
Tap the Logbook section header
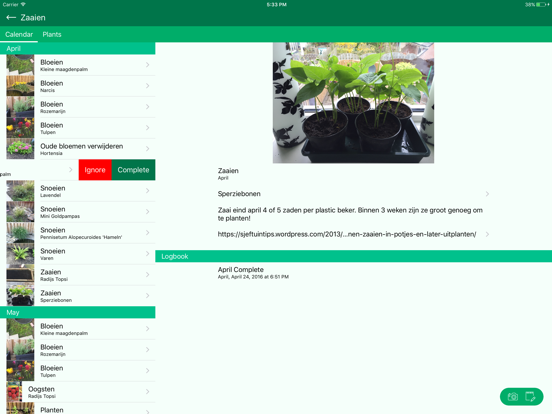353,256
